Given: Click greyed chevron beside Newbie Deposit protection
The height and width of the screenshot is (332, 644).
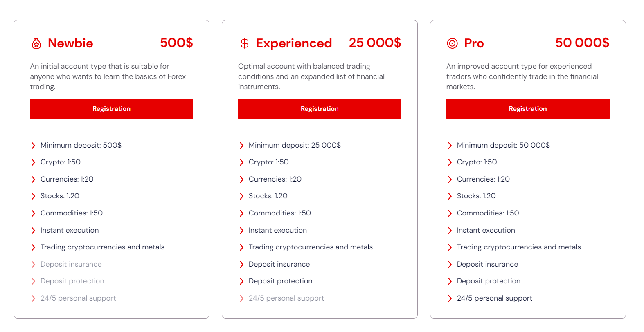Looking at the screenshot, I should (34, 281).
